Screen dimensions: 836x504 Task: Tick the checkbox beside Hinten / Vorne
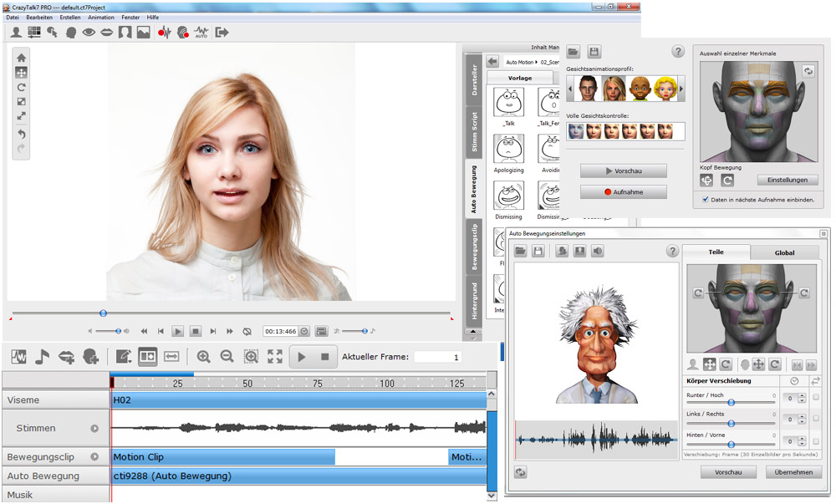coord(815,443)
